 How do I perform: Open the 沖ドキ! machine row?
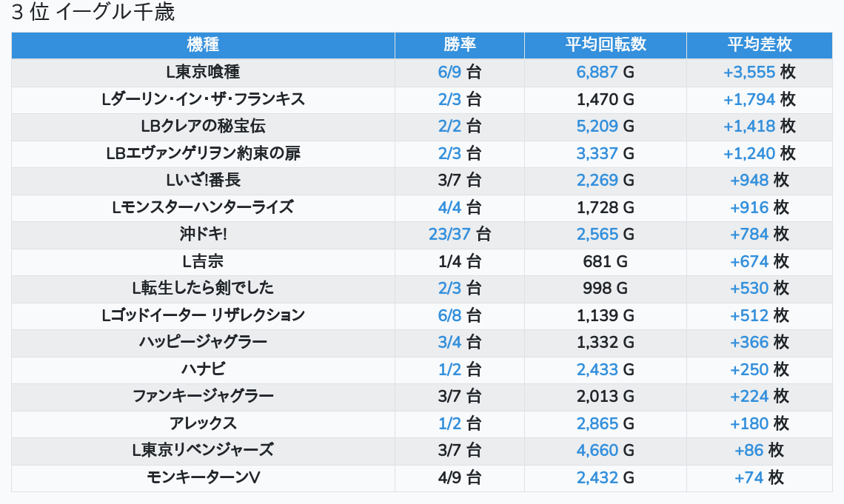pyautogui.click(x=203, y=234)
